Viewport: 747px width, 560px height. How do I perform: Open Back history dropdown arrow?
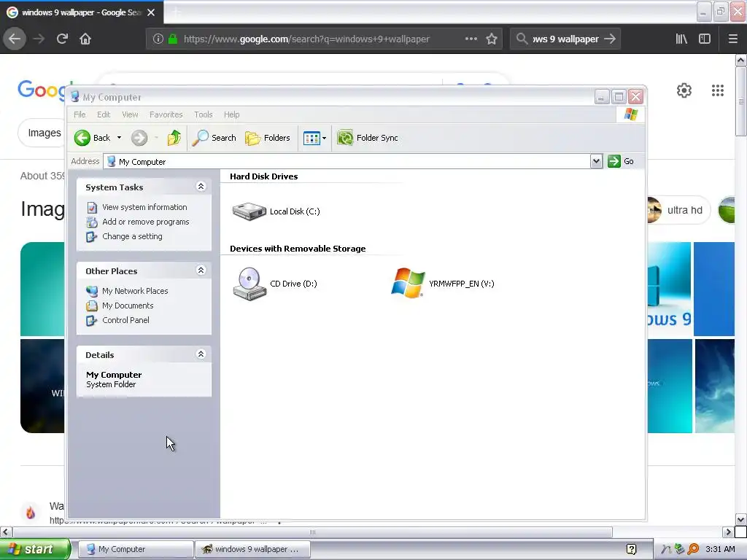click(x=119, y=138)
